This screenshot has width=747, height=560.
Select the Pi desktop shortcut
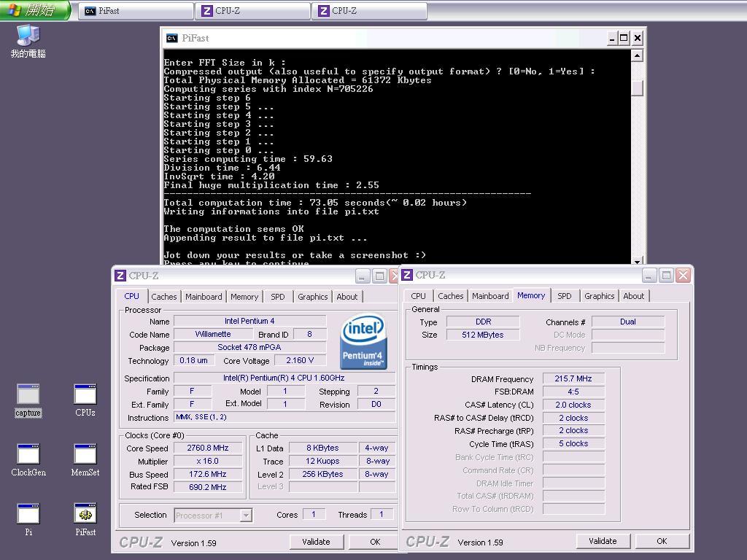28,519
